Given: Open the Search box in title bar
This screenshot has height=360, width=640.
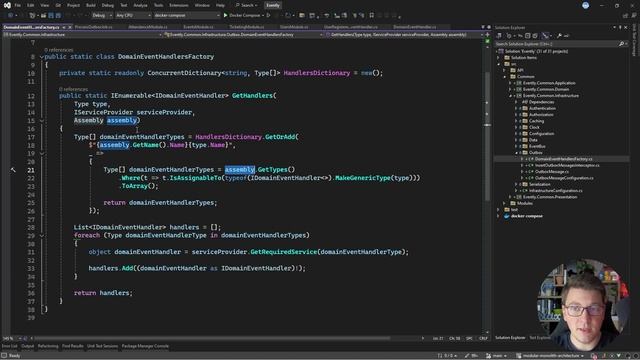Looking at the screenshot, I should tap(247, 5).
